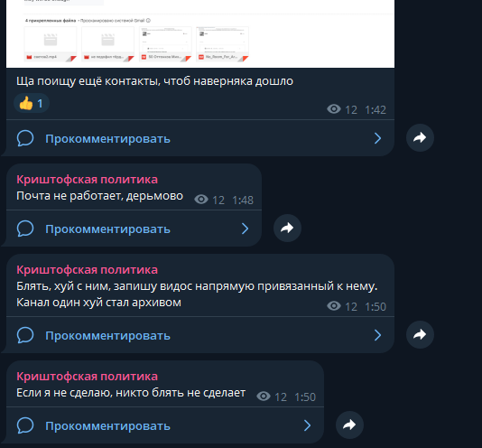Open channel name above 'Если я не сделаю'
482x448 pixels.
[x=87, y=377]
